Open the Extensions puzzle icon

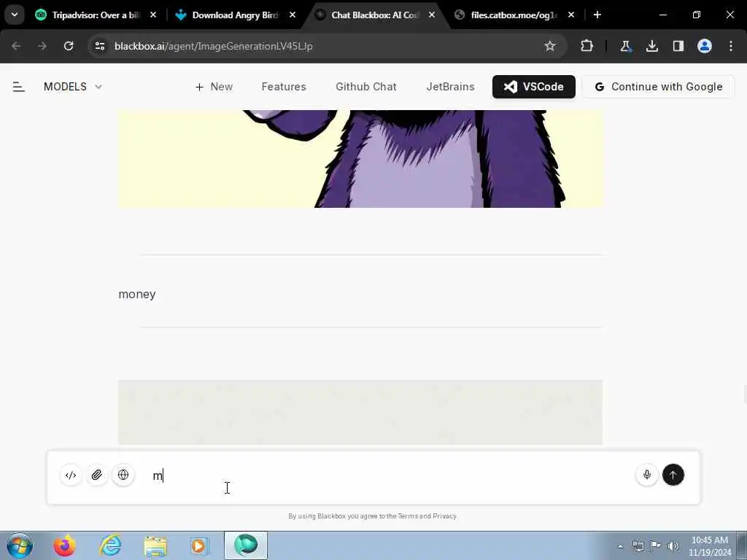click(587, 46)
